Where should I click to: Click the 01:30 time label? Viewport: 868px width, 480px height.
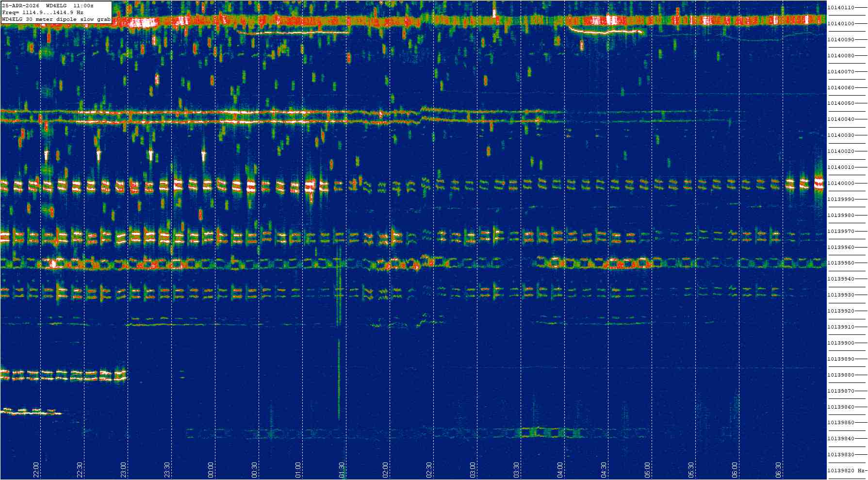point(342,469)
